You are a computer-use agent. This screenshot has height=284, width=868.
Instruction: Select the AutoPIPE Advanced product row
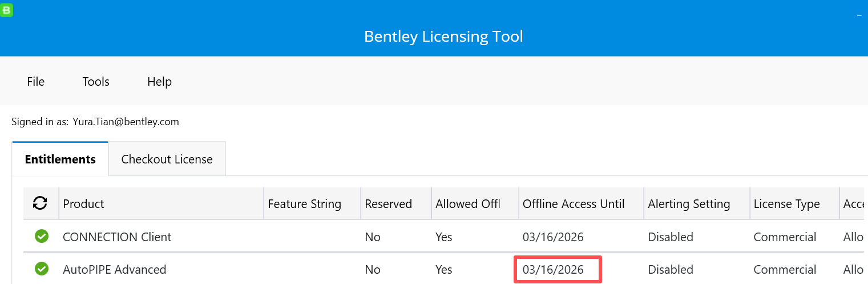[114, 269]
